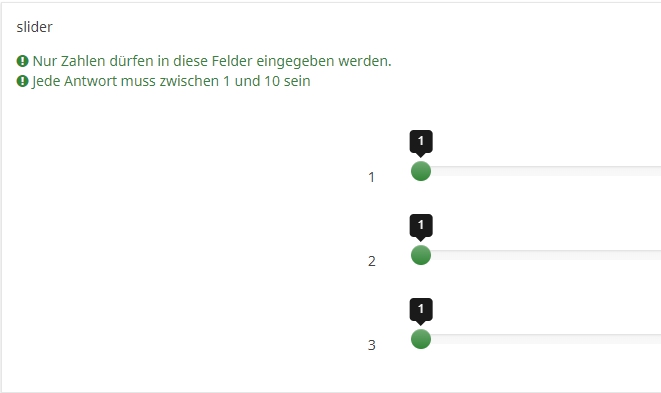Click the value tooltip above slider 1
This screenshot has height=393, width=661.
pos(421,142)
